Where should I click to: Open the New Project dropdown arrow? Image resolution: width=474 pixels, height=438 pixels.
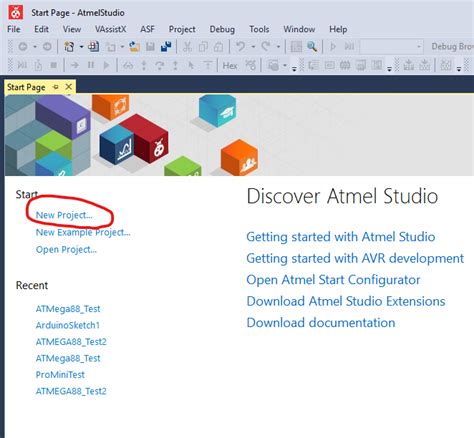[81, 47]
